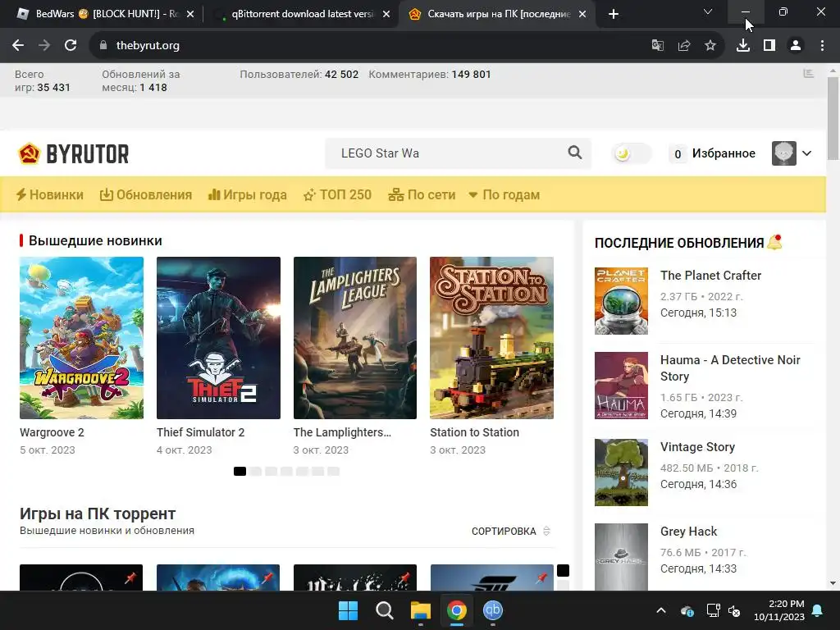
Task: Click the Hauma thumbnail image
Action: tap(622, 386)
